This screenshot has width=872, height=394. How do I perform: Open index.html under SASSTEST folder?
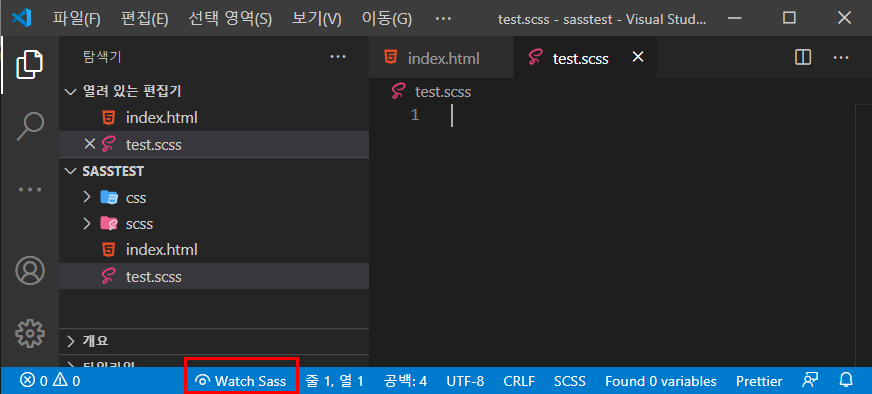click(x=214, y=250)
